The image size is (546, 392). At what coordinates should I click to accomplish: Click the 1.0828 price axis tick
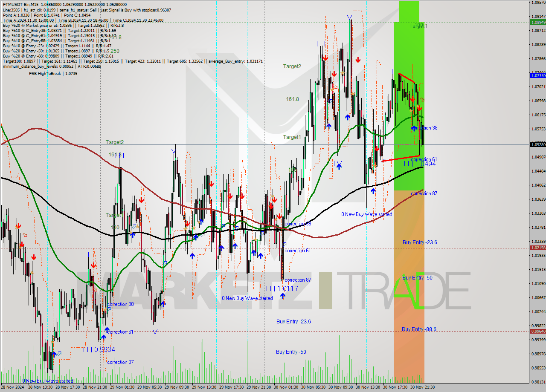point(539,44)
